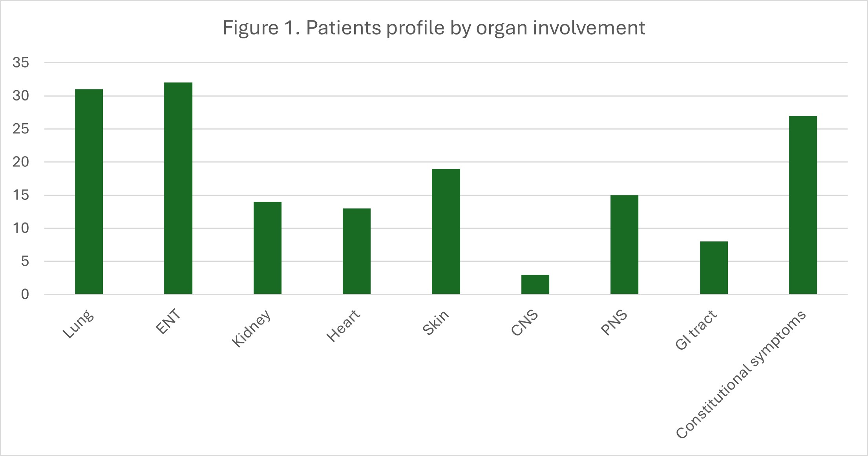Click the short CNS bar

click(535, 285)
